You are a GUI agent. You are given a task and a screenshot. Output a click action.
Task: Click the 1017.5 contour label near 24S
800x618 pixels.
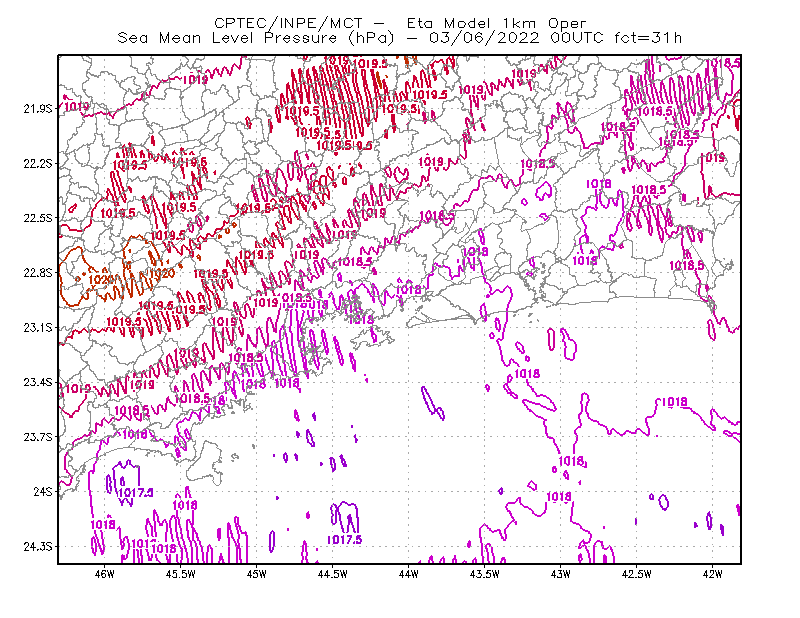pyautogui.click(x=135, y=492)
